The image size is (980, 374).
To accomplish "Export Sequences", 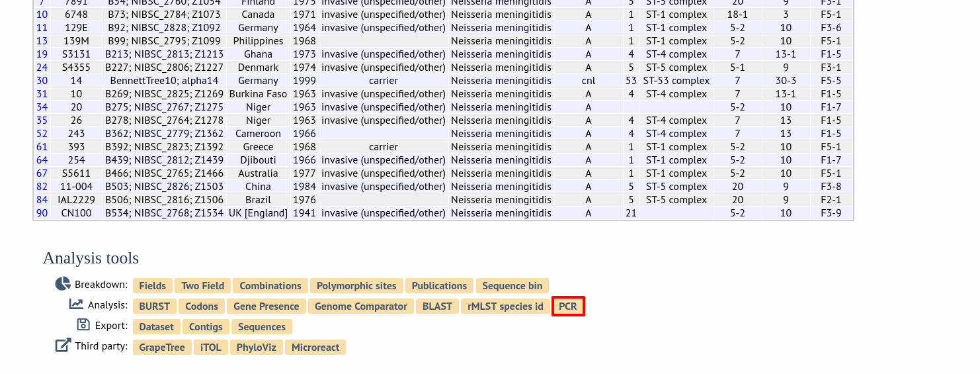I will coord(262,327).
